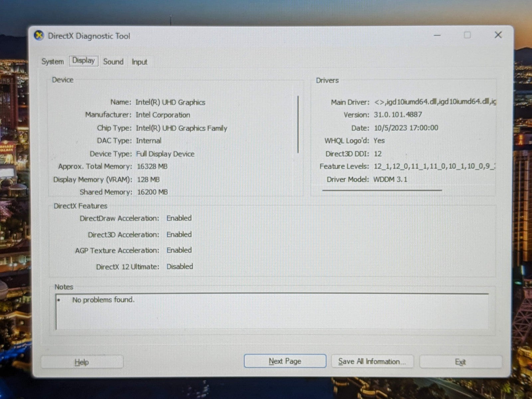Select the Display tab
Viewport: 532px width, 399px height.
[83, 61]
